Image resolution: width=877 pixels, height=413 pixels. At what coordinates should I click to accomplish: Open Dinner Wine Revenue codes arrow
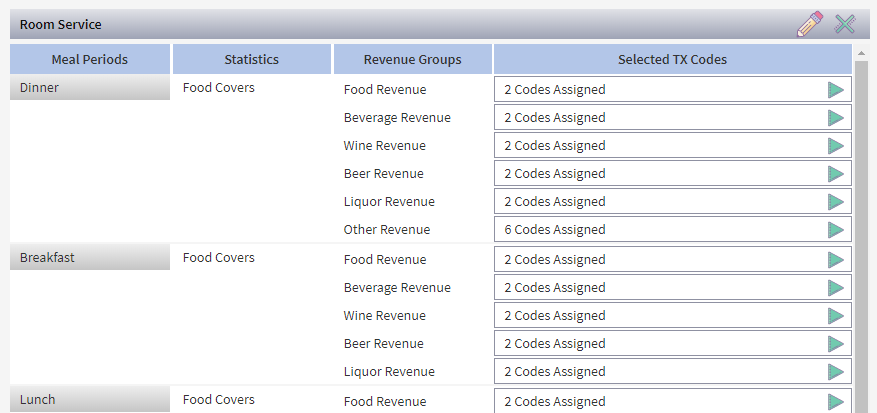[x=836, y=146]
